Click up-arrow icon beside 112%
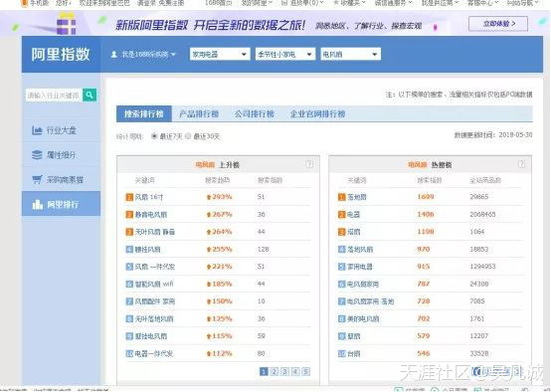 pos(209,353)
